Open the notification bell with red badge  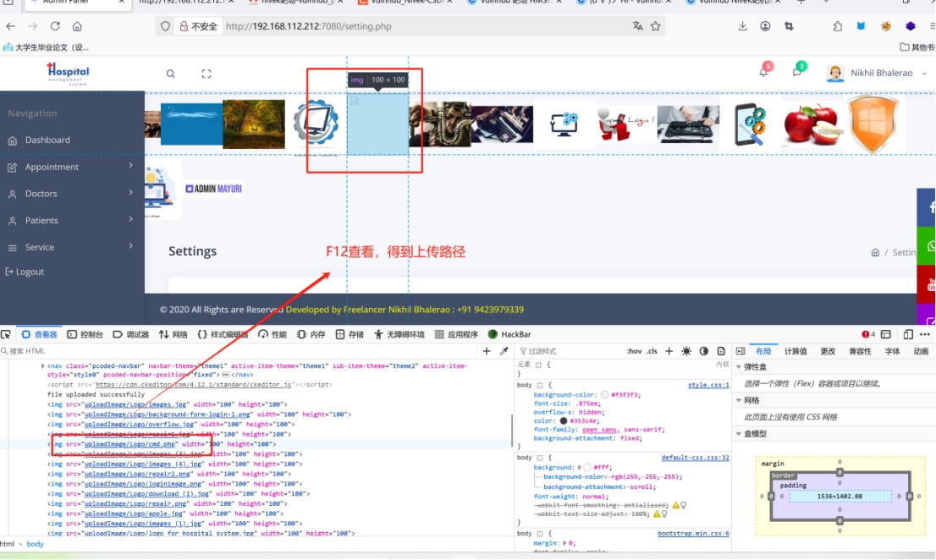[763, 72]
